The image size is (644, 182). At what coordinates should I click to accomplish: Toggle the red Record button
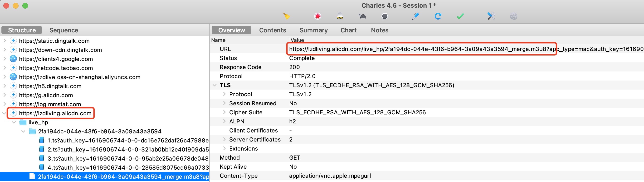(x=317, y=16)
